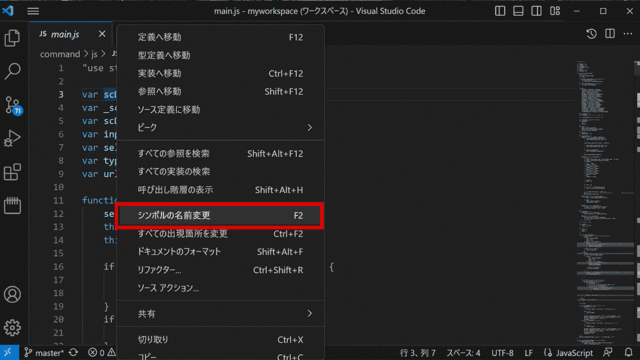This screenshot has height=360, width=640.
Task: Toggle primary side bar layout icon
Action: [500, 11]
